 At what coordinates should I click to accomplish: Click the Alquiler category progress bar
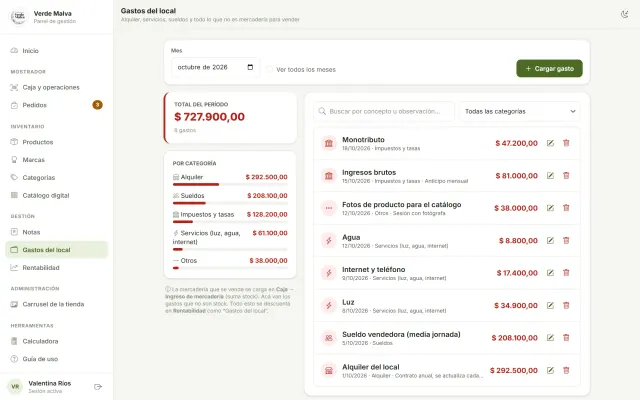pyautogui.click(x=230, y=184)
